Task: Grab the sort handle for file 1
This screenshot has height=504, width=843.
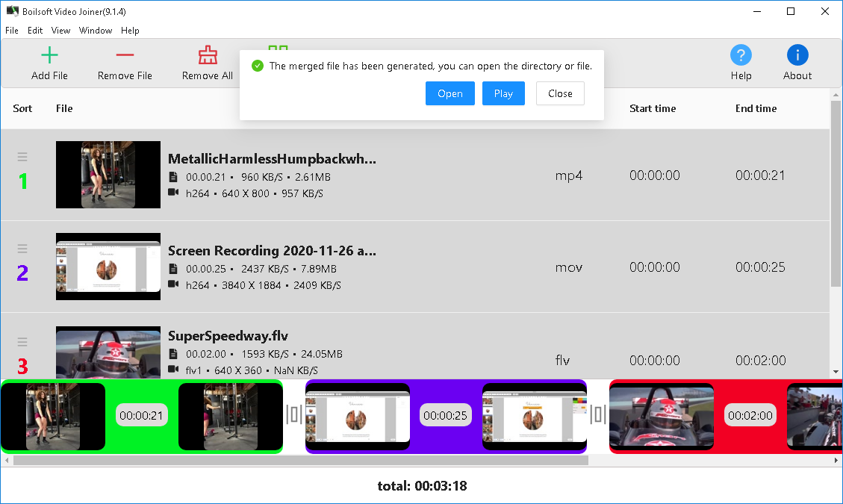Action: pyautogui.click(x=22, y=157)
